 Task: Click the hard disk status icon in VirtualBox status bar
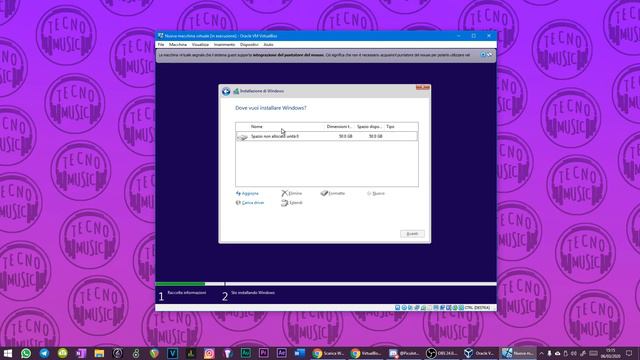click(398, 308)
